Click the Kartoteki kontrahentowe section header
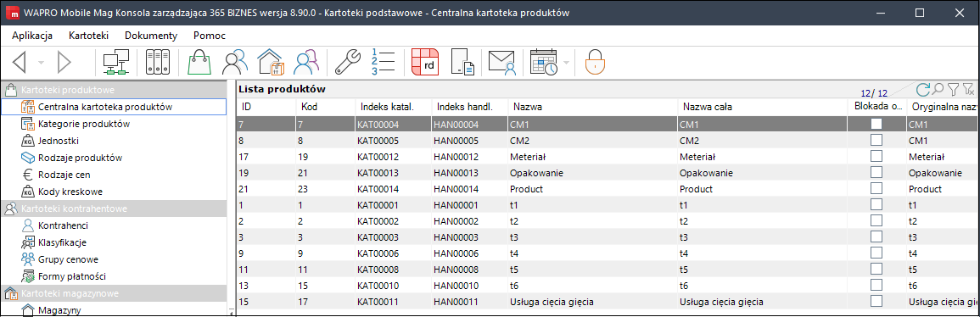The image size is (980, 317). click(x=113, y=209)
